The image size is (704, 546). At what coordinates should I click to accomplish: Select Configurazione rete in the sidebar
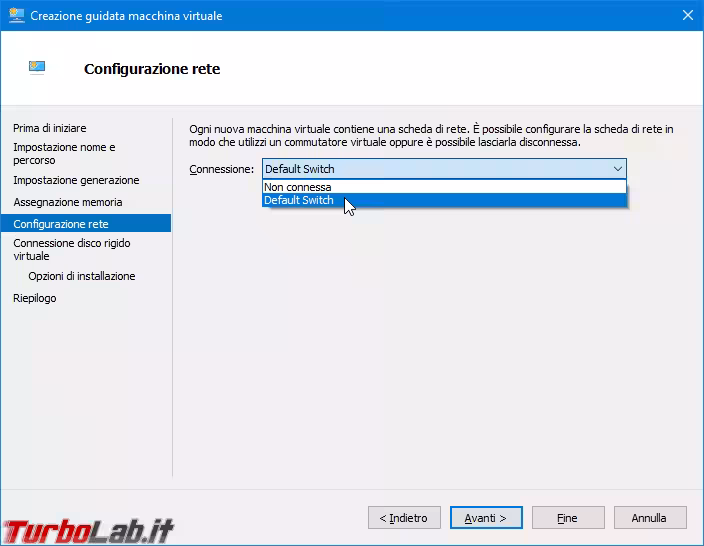[x=61, y=224]
